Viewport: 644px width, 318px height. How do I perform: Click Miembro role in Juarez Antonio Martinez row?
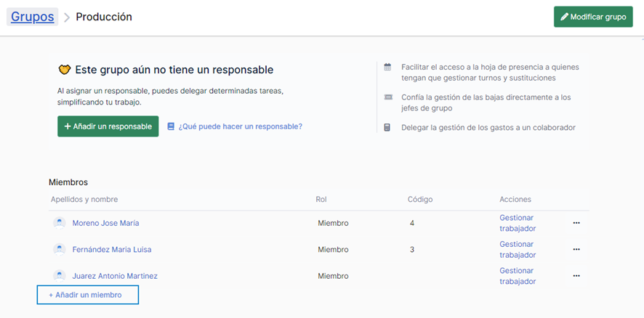click(333, 276)
